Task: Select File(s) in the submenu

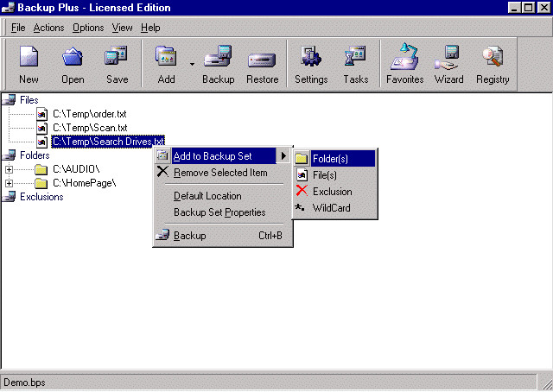Action: click(x=334, y=175)
